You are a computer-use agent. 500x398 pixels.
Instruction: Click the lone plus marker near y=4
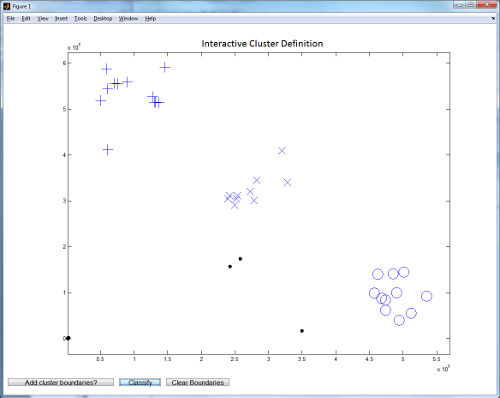click(x=107, y=150)
